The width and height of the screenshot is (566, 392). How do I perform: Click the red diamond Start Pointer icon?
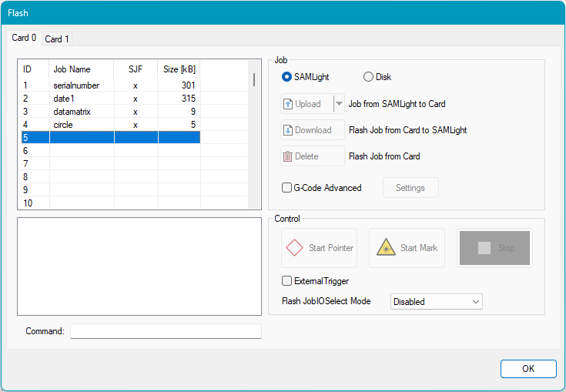294,248
